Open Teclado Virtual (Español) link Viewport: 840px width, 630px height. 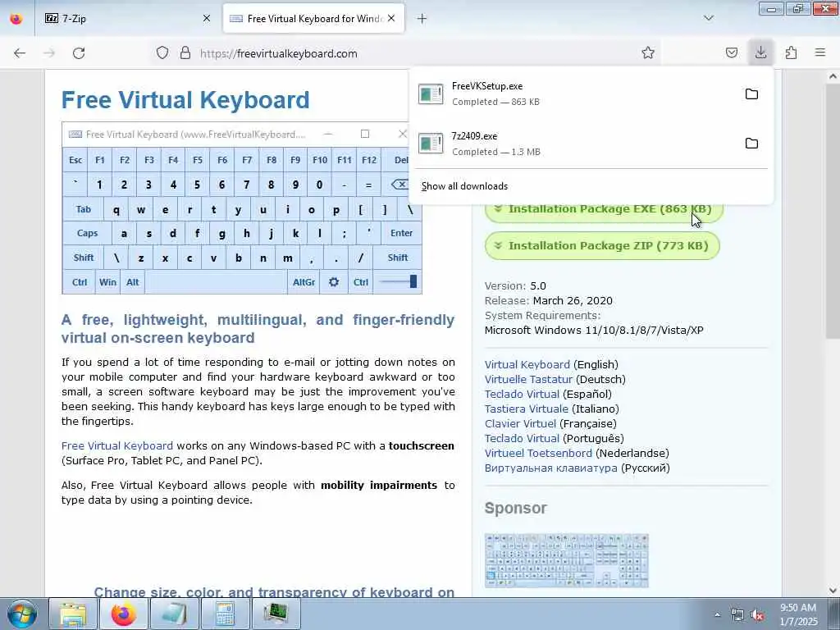522,394
